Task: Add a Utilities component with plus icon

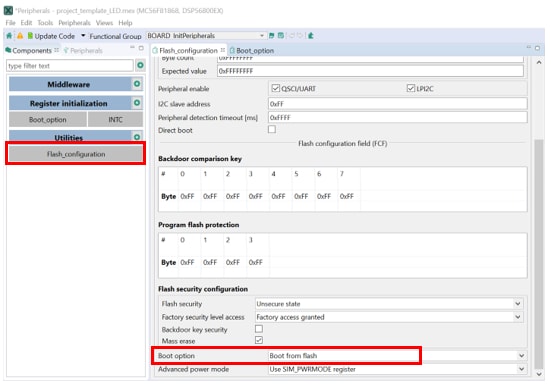Action: 137,137
